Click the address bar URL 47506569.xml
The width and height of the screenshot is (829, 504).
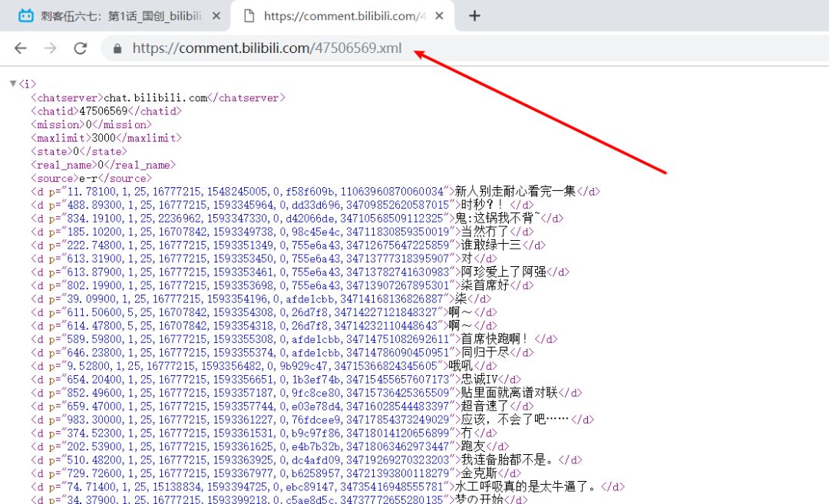(267, 48)
